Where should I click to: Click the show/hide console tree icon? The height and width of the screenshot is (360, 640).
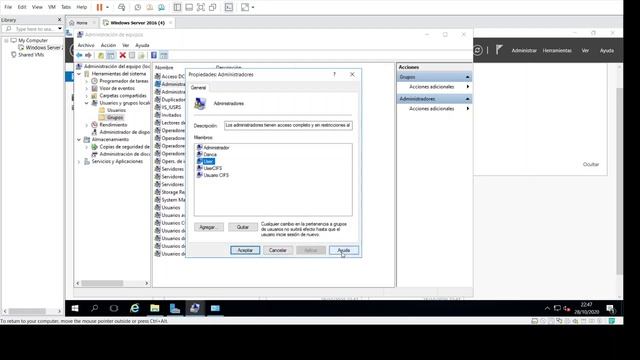[x=111, y=55]
